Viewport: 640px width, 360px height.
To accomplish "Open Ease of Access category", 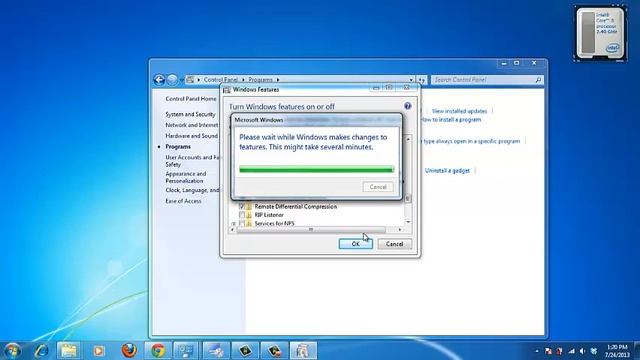I will point(183,201).
